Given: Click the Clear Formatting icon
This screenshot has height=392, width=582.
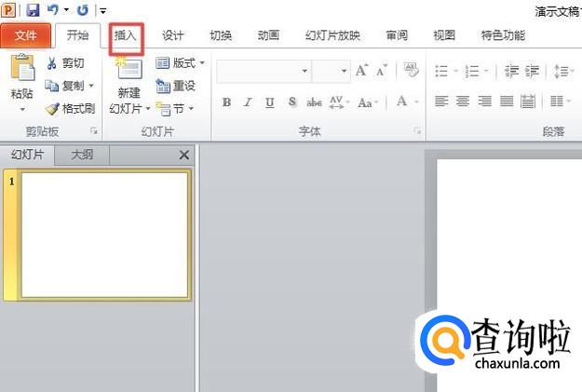Looking at the screenshot, I should [x=411, y=70].
